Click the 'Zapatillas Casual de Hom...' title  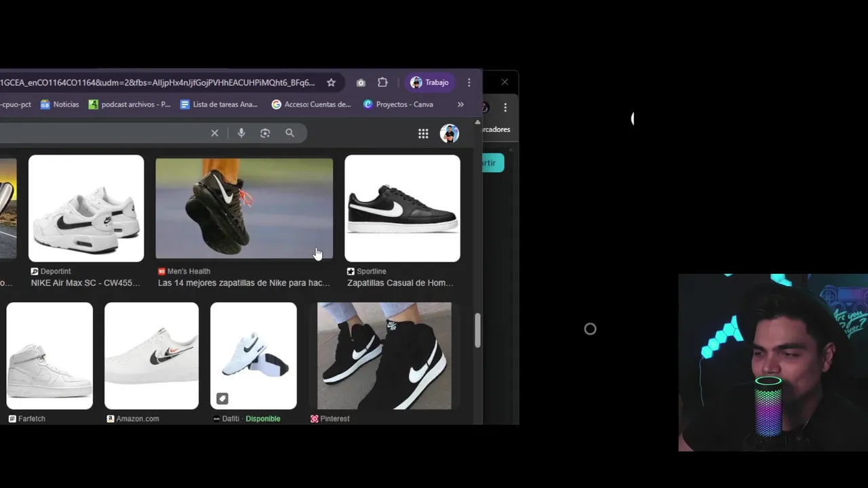(400, 283)
